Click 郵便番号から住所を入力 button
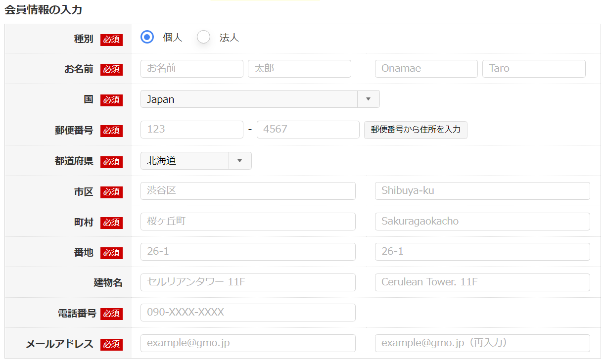607x364 pixels. [416, 130]
